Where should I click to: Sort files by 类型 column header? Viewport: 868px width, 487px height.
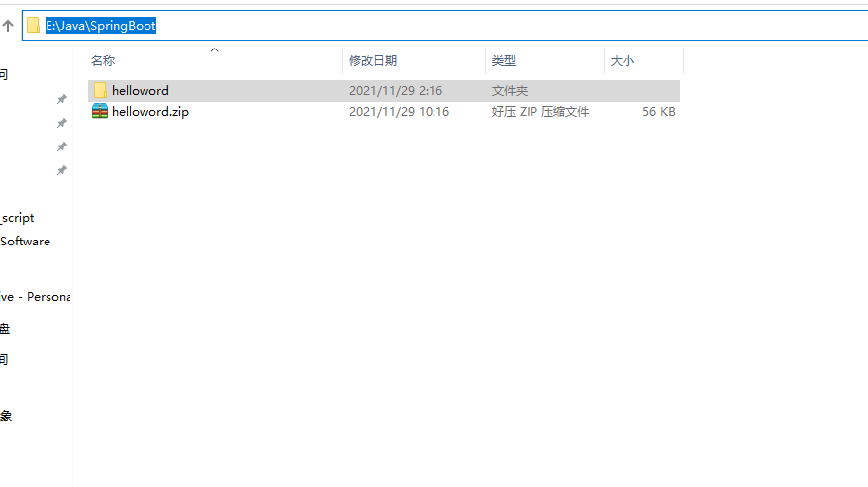[x=503, y=61]
